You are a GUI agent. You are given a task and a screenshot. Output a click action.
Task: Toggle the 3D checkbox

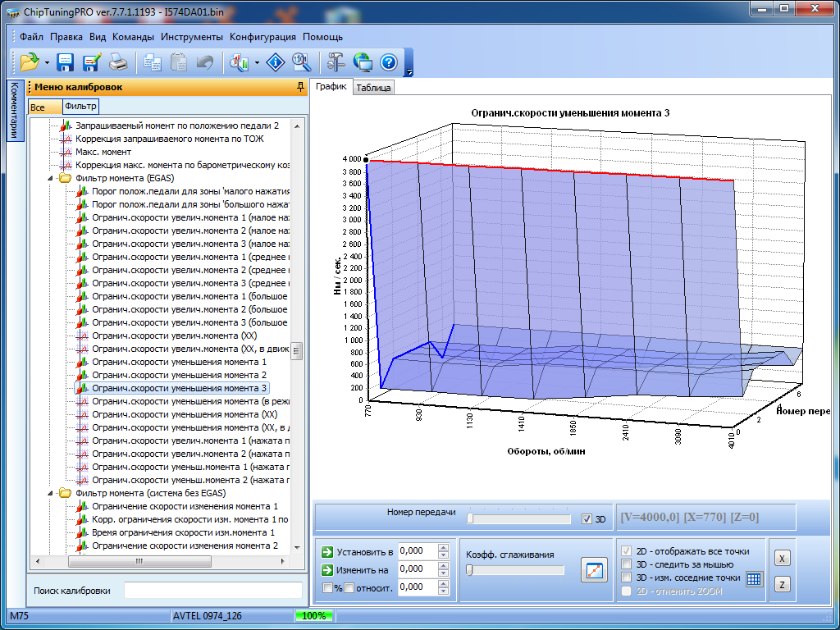point(587,518)
